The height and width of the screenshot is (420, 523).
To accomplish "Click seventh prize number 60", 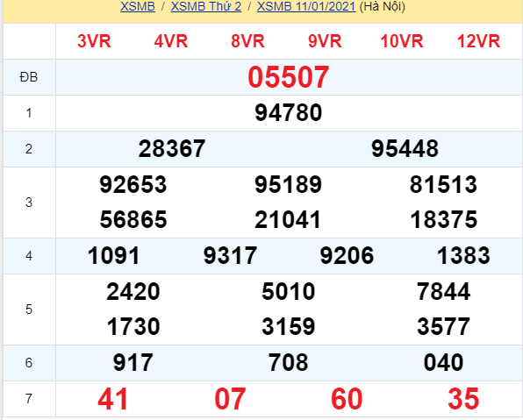I will [347, 399].
